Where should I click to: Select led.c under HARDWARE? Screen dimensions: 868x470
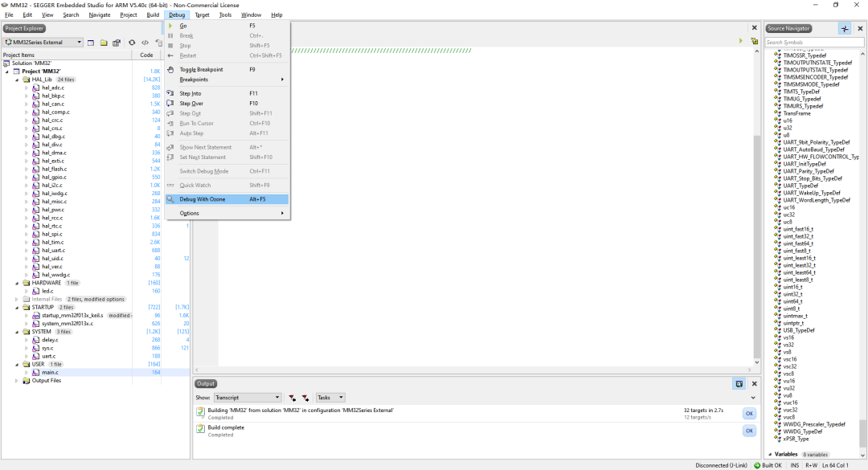[47, 291]
